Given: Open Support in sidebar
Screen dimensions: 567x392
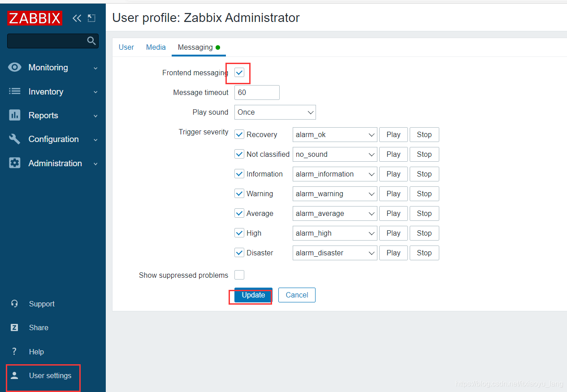Looking at the screenshot, I should tap(42, 304).
